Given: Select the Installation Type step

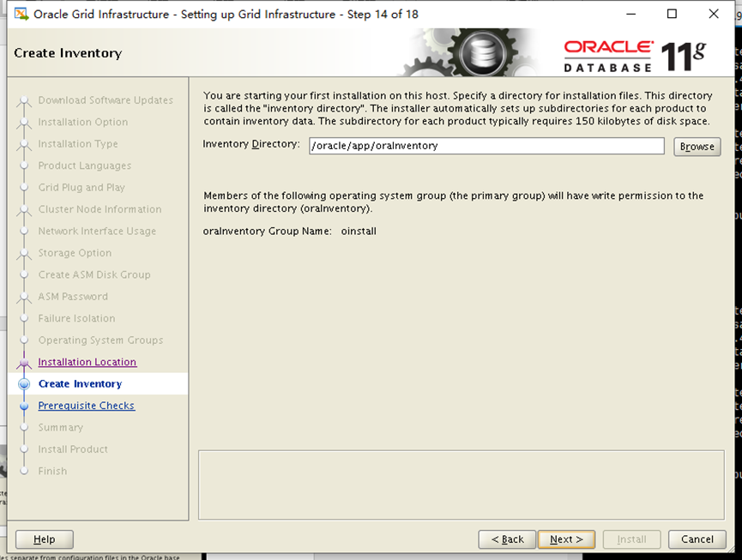Looking at the screenshot, I should (x=78, y=144).
